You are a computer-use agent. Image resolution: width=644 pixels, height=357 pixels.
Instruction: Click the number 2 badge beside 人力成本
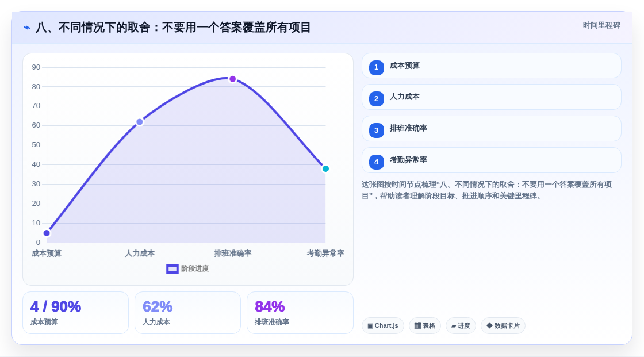click(x=376, y=99)
